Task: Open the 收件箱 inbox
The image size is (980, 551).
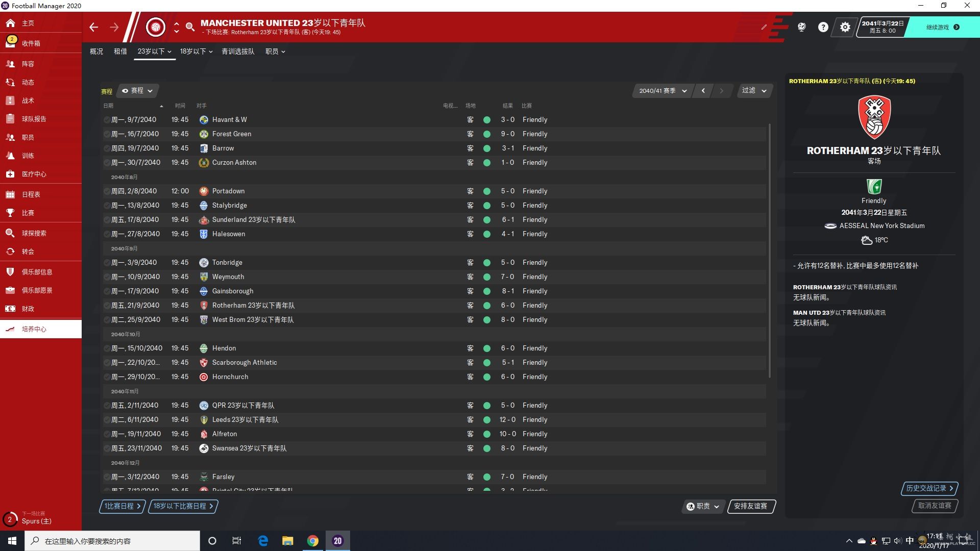Action: point(41,43)
